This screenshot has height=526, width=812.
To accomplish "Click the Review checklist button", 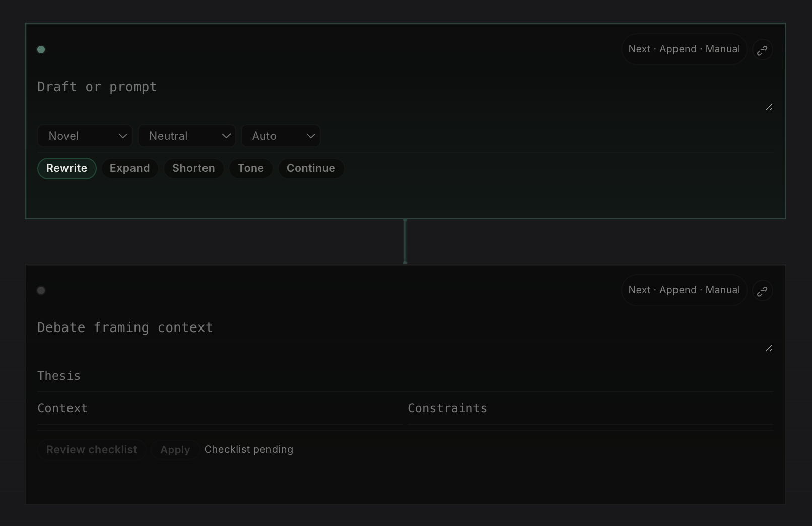I will point(91,449).
